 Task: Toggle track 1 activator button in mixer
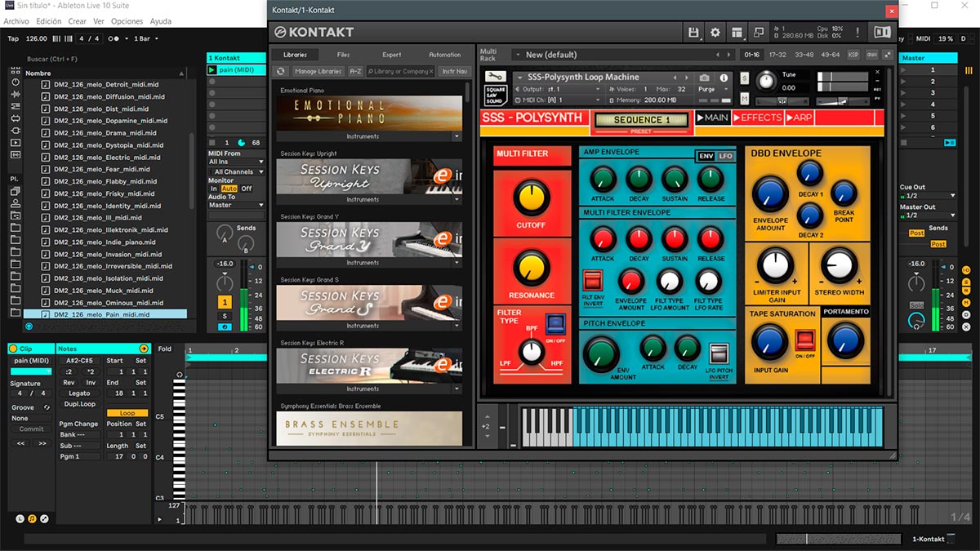click(225, 302)
